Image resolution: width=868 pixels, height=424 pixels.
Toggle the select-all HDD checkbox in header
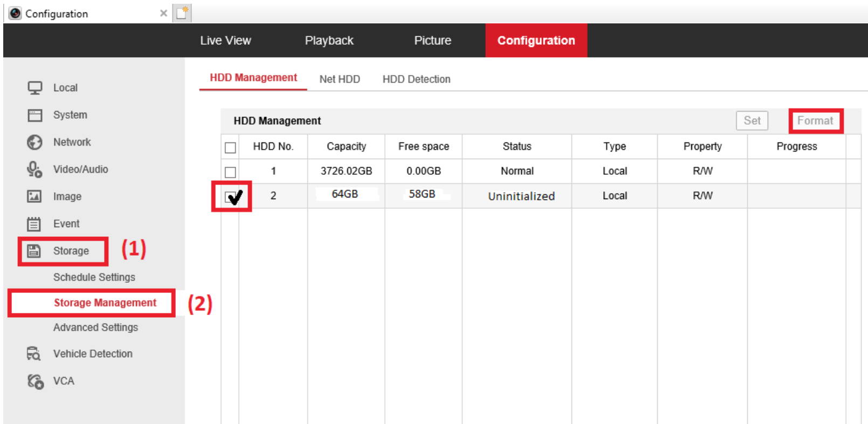230,147
